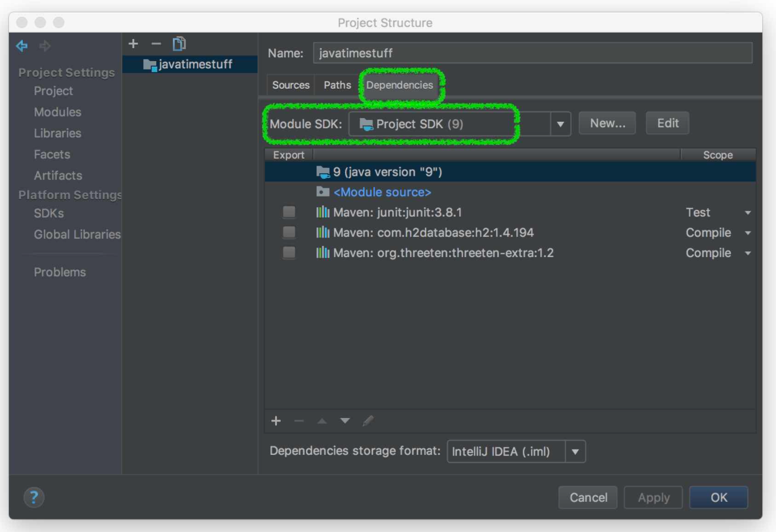Select Maven: com.h2database:h2:1.4.194 row
Viewport: 776px width, 532px height.
(510, 233)
